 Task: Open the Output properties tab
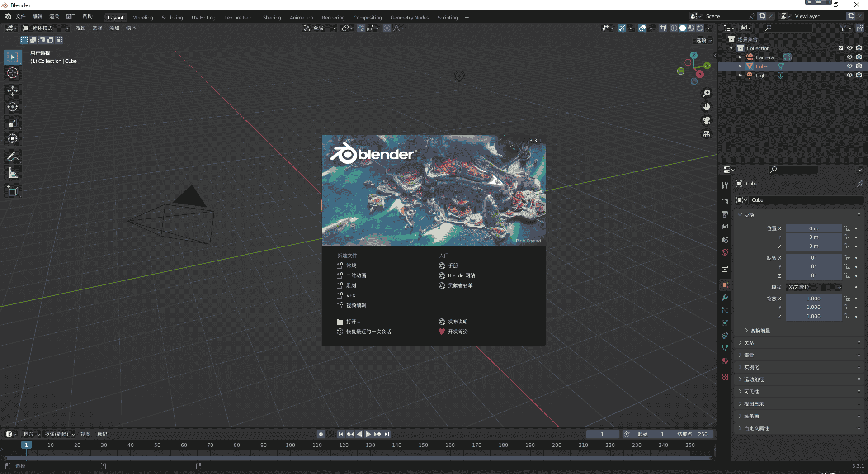[x=725, y=214]
